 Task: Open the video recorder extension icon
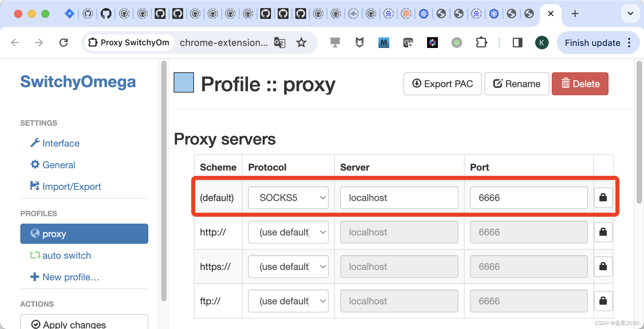pyautogui.click(x=408, y=43)
